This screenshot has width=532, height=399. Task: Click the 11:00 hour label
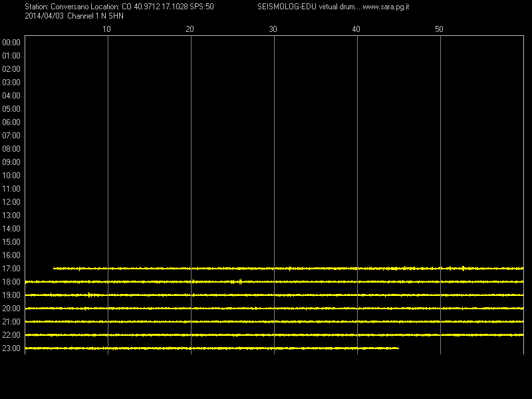point(11,189)
